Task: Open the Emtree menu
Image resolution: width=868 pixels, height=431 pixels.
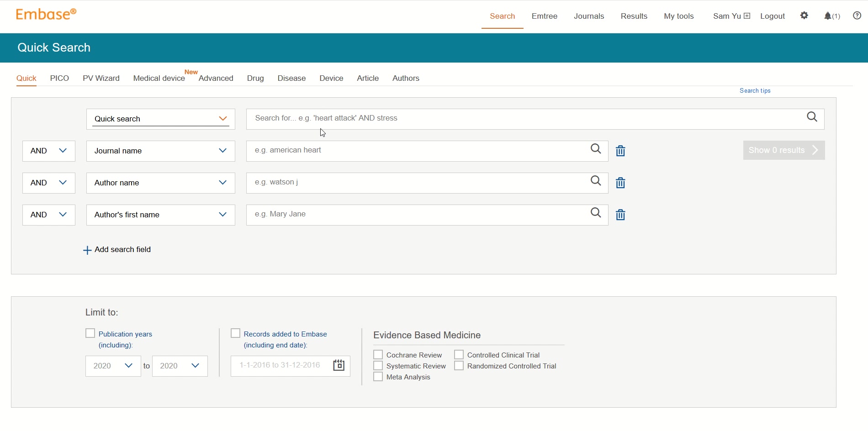Action: [x=545, y=16]
